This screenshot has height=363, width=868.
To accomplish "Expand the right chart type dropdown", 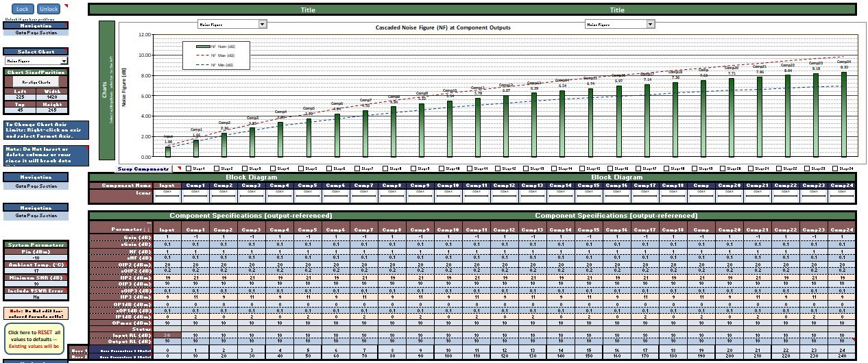I will [x=650, y=24].
